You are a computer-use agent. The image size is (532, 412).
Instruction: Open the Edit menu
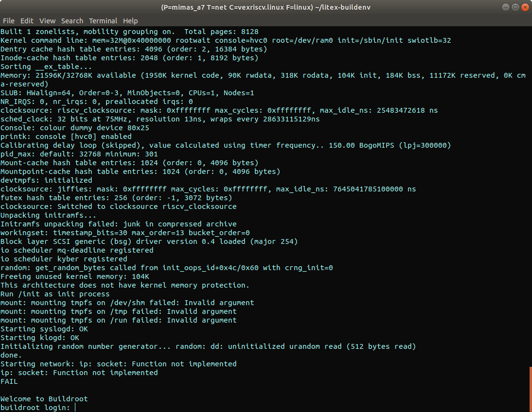(27, 21)
